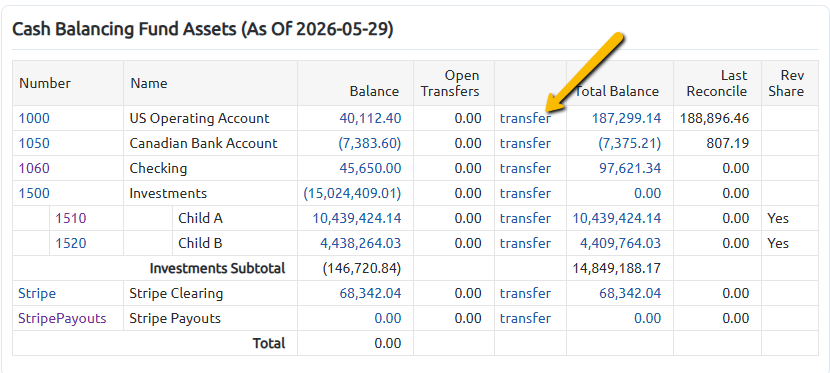Click Cash Balancing Fund Assets heading
Screen dimensions: 830x373
(x=203, y=30)
